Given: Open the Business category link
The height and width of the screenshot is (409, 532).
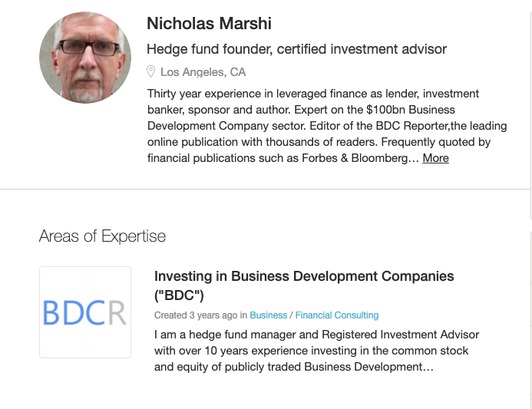Looking at the screenshot, I should 269,315.
